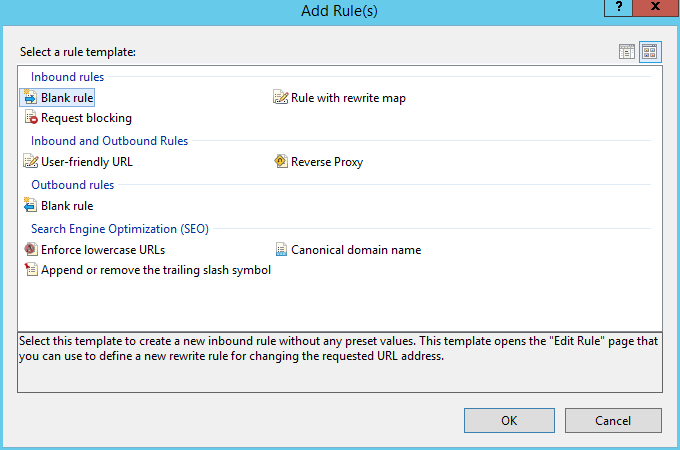
Task: Confirm selection with the OK button
Action: click(508, 420)
